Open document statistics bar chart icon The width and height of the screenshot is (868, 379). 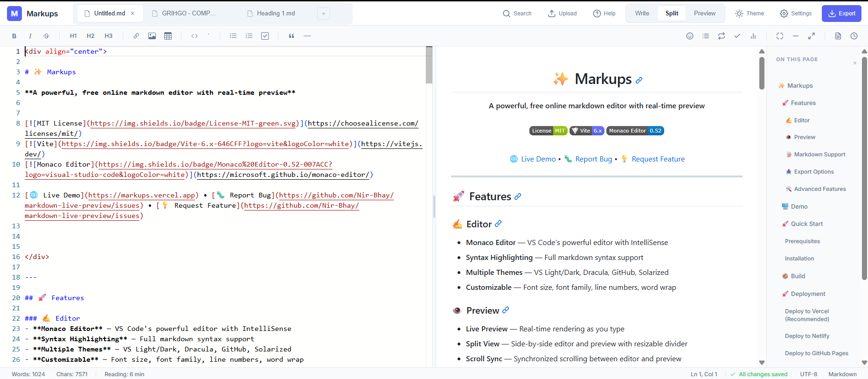tap(753, 36)
